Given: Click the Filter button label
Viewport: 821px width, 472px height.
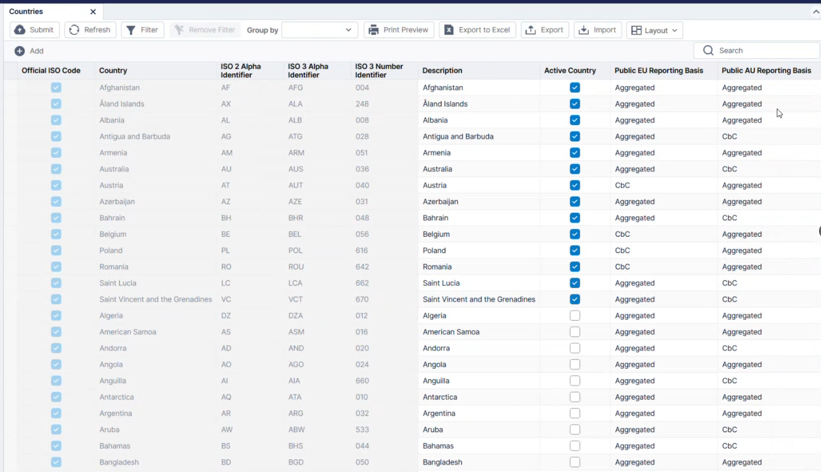Looking at the screenshot, I should pos(149,30).
